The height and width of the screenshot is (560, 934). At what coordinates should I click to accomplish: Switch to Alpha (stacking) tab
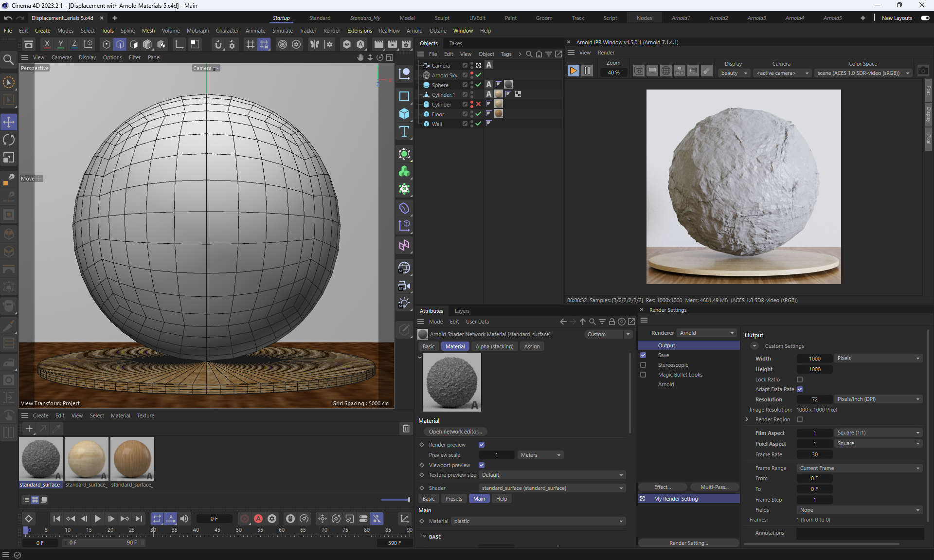point(494,346)
